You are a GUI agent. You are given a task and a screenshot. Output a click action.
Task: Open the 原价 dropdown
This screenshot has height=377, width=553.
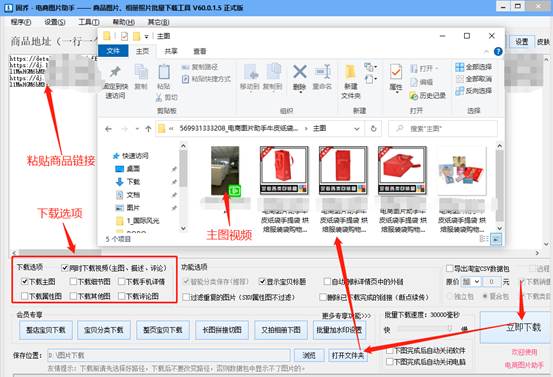(471, 282)
